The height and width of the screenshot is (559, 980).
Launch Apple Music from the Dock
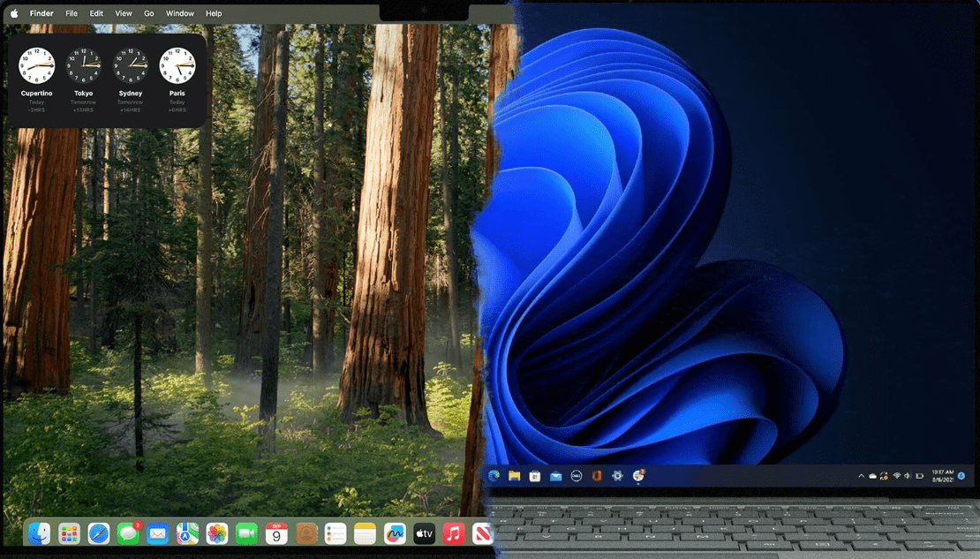coord(453,533)
